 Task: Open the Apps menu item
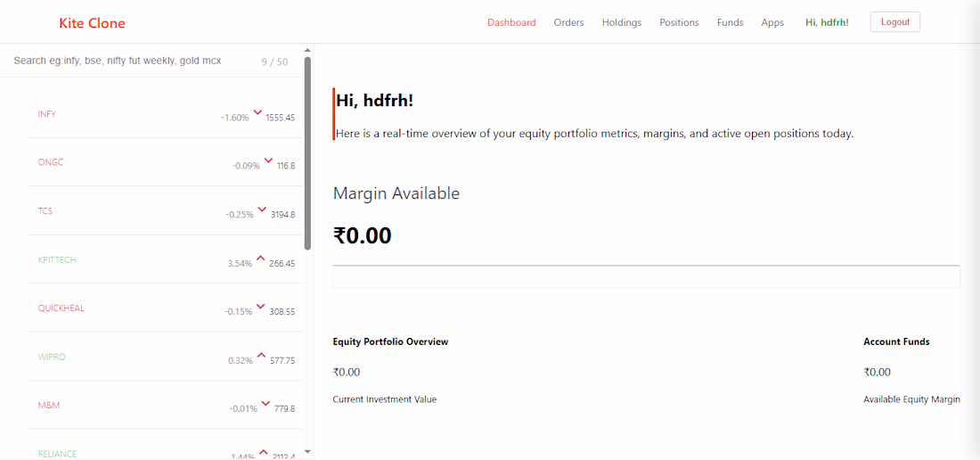click(772, 22)
